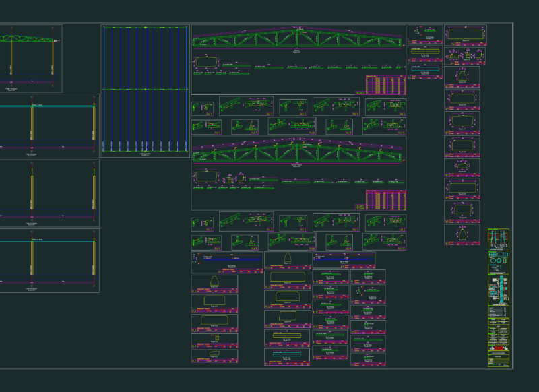Select the roof purlin plan with blue lines
Viewport: 539px width, 392px height.
pyautogui.click(x=146, y=91)
